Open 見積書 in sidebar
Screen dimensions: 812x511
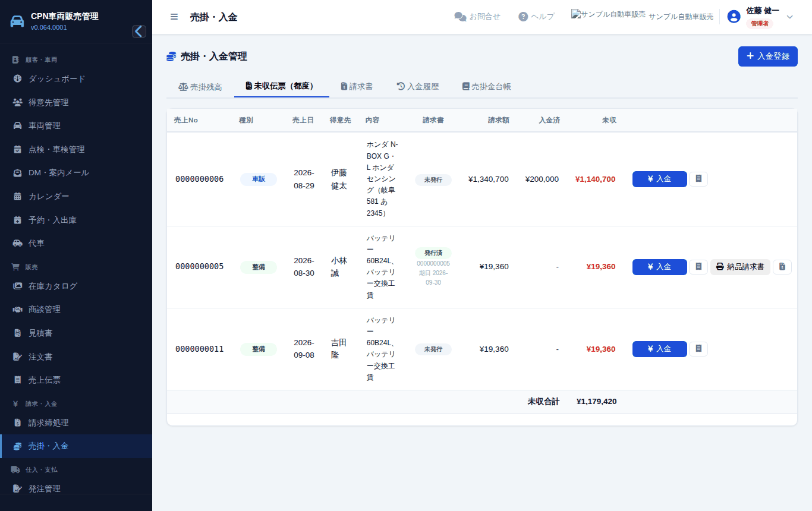click(76, 333)
